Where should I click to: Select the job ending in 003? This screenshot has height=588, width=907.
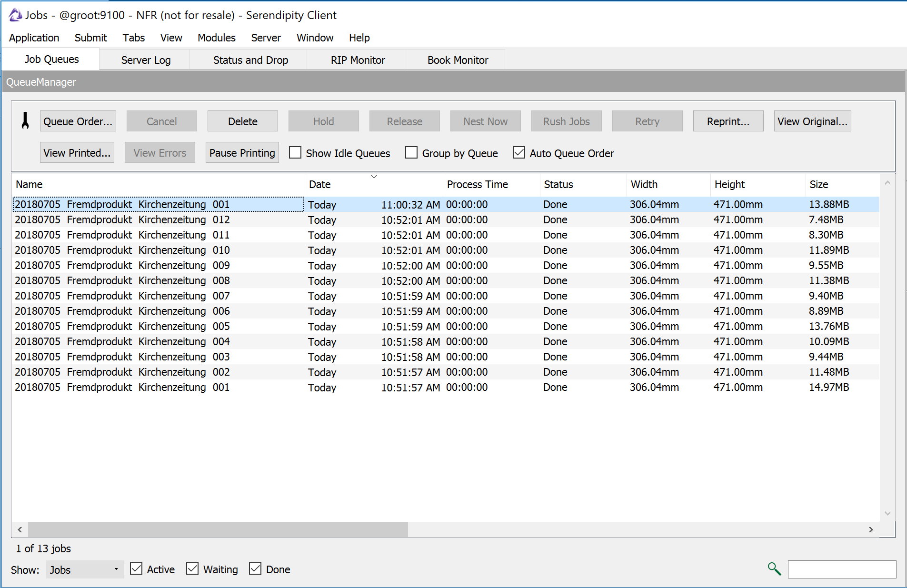pyautogui.click(x=446, y=357)
